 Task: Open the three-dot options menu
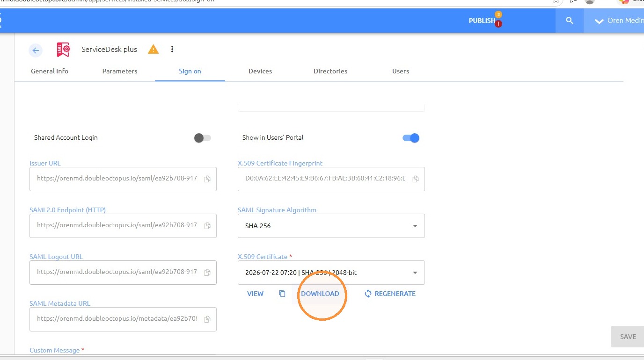pos(172,49)
